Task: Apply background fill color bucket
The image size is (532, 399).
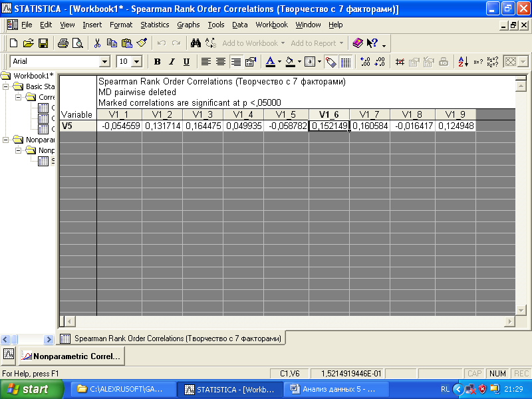Action: (290, 62)
